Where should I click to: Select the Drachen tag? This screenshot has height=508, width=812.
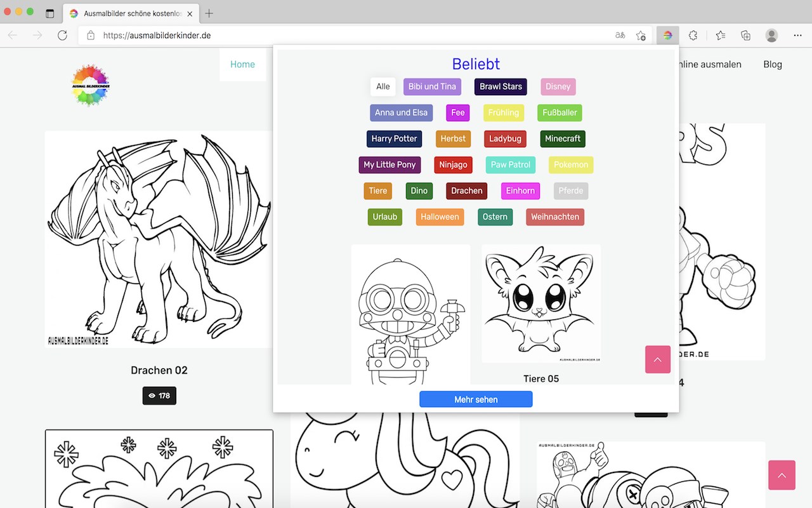click(x=467, y=190)
